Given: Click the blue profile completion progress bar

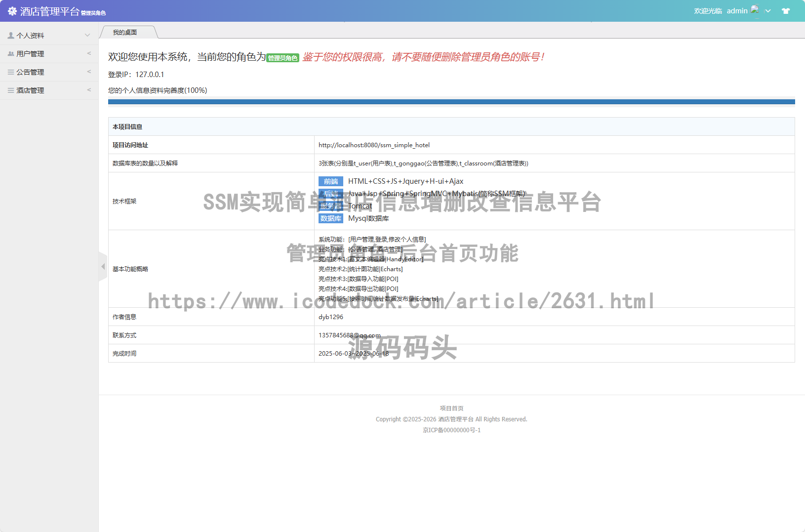Looking at the screenshot, I should pos(451,102).
